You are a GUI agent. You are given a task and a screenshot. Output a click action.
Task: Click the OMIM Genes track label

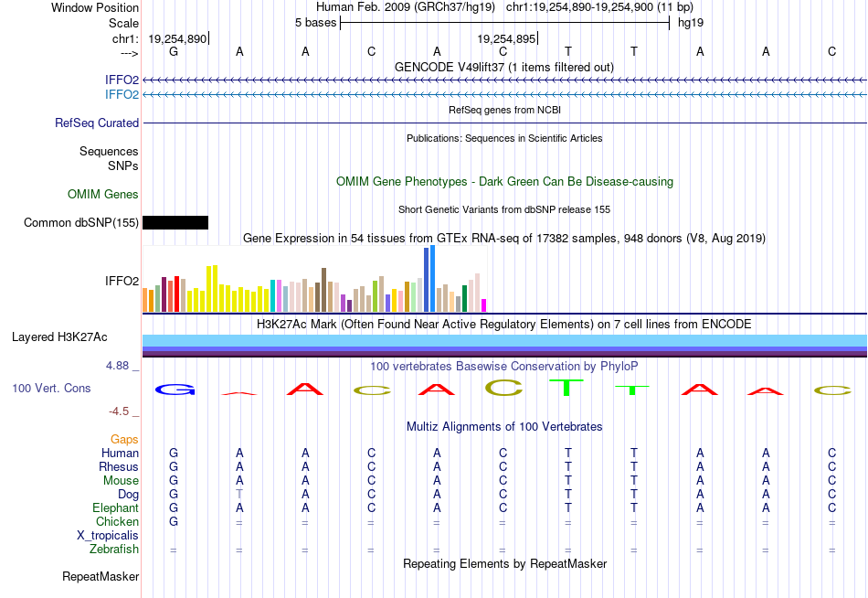click(x=103, y=194)
